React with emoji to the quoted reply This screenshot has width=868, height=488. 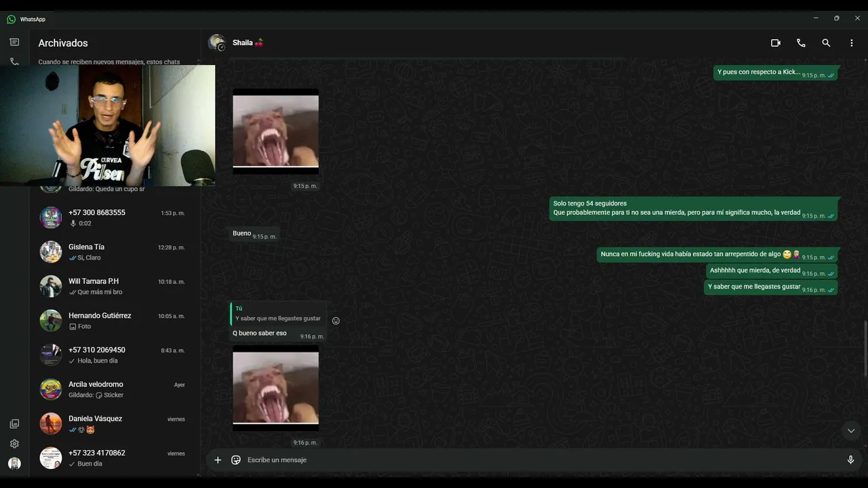click(336, 321)
